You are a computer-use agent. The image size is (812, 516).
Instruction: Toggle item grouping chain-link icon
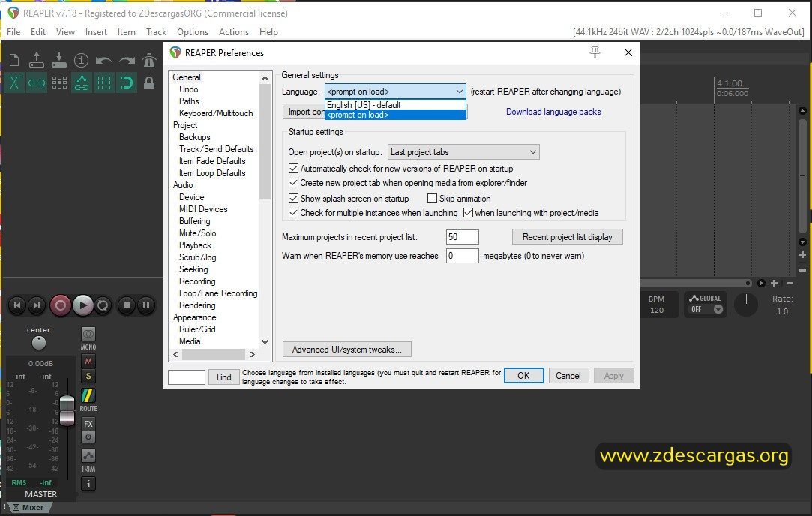tap(36, 82)
